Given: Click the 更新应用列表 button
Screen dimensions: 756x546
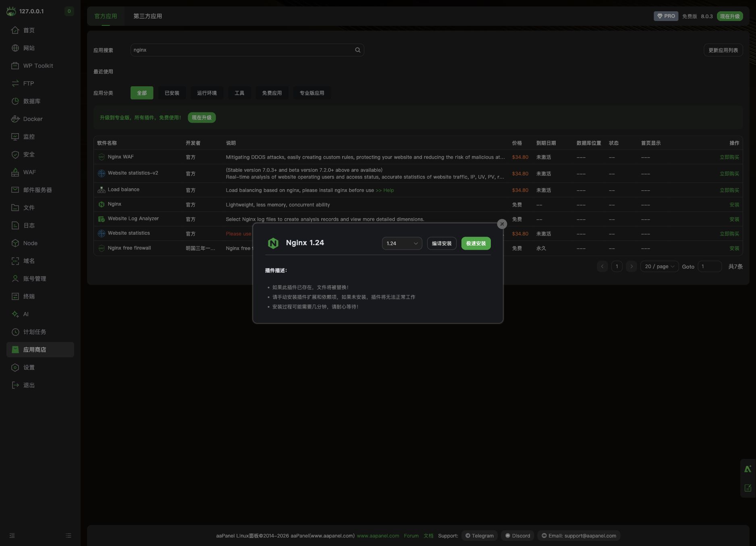Looking at the screenshot, I should [723, 50].
